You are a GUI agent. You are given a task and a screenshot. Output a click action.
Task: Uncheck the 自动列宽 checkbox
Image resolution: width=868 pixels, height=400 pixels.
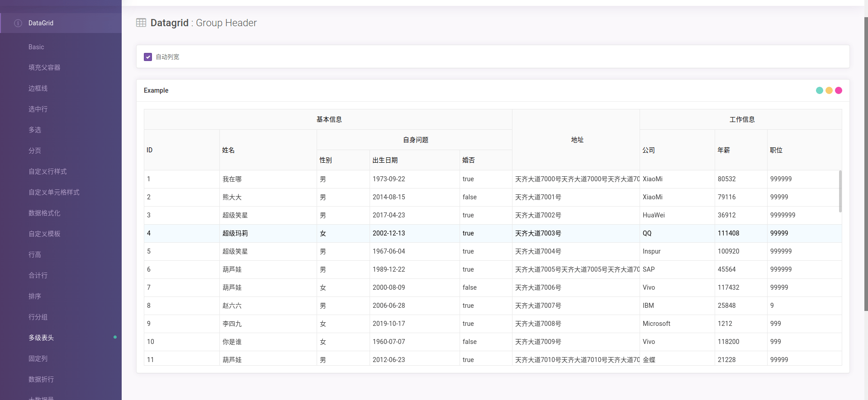[148, 57]
